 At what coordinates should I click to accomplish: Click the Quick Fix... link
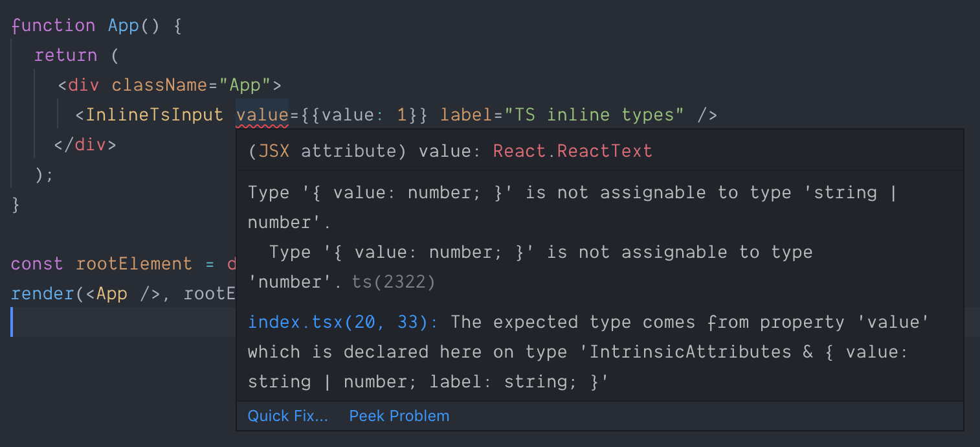point(287,416)
